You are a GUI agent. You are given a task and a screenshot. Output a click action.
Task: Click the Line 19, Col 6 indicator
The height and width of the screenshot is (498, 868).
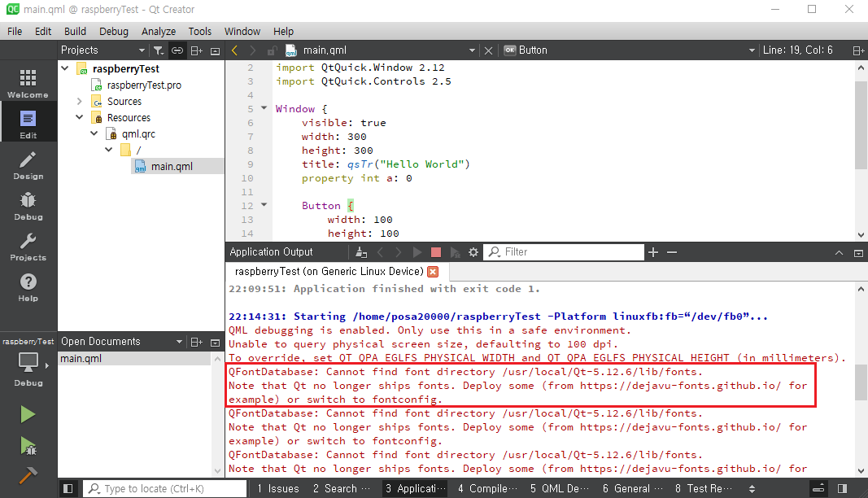pyautogui.click(x=797, y=50)
